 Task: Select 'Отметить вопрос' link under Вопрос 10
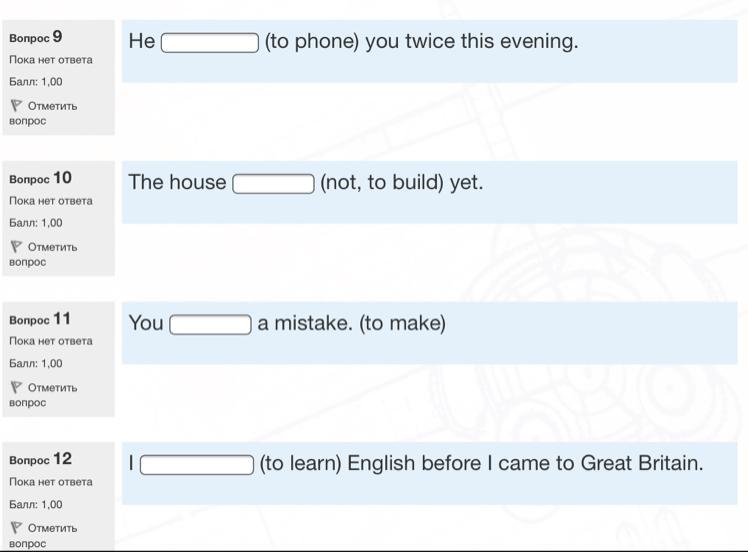43,254
